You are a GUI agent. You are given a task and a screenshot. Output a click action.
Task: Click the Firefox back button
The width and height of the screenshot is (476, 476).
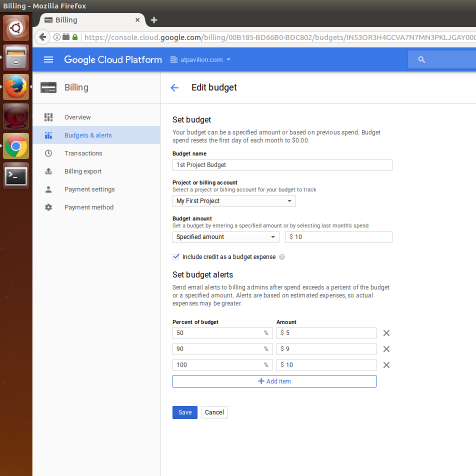42,37
